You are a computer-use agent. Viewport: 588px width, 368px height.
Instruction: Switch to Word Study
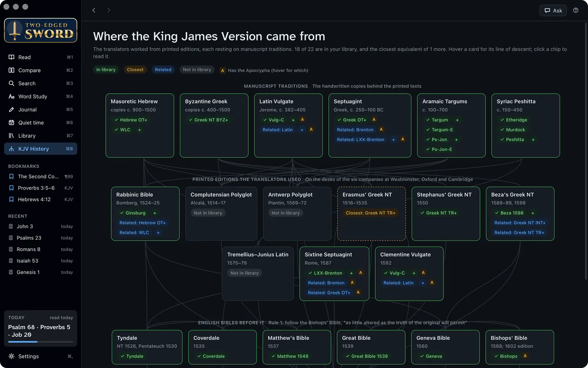pyautogui.click(x=41, y=96)
